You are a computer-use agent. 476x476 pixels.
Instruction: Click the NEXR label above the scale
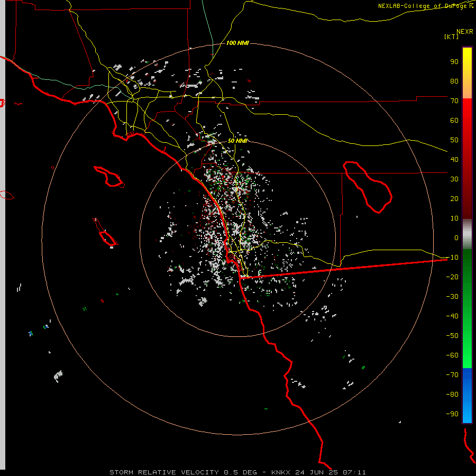(x=465, y=32)
